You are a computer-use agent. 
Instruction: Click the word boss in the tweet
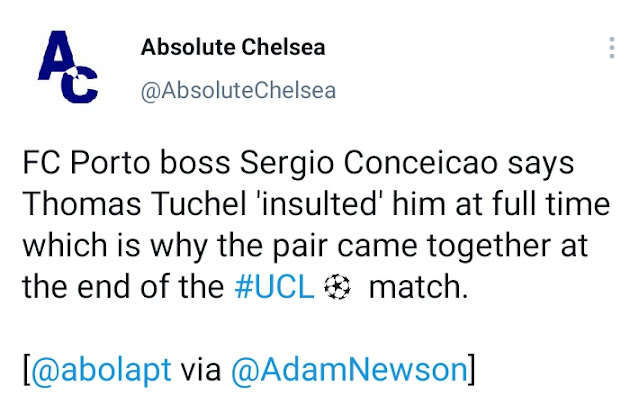pos(195,163)
